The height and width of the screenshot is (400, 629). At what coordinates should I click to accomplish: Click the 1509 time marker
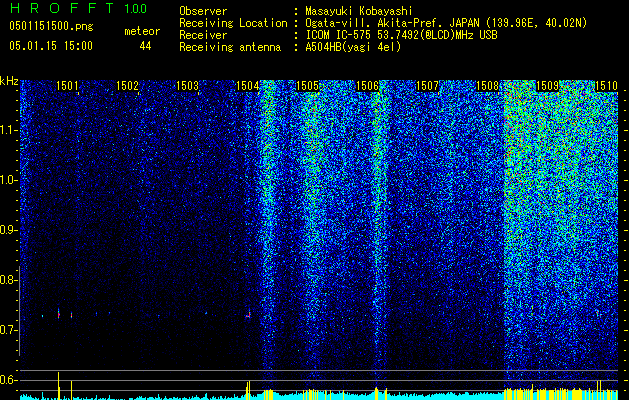[548, 85]
